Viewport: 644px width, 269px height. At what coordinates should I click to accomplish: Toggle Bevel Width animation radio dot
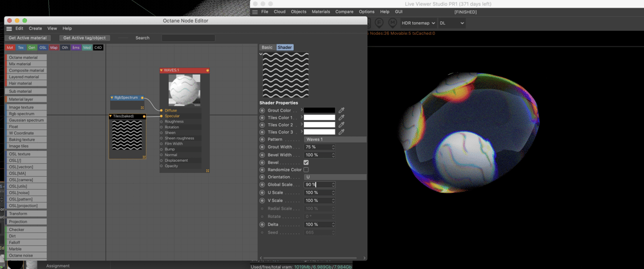[262, 155]
